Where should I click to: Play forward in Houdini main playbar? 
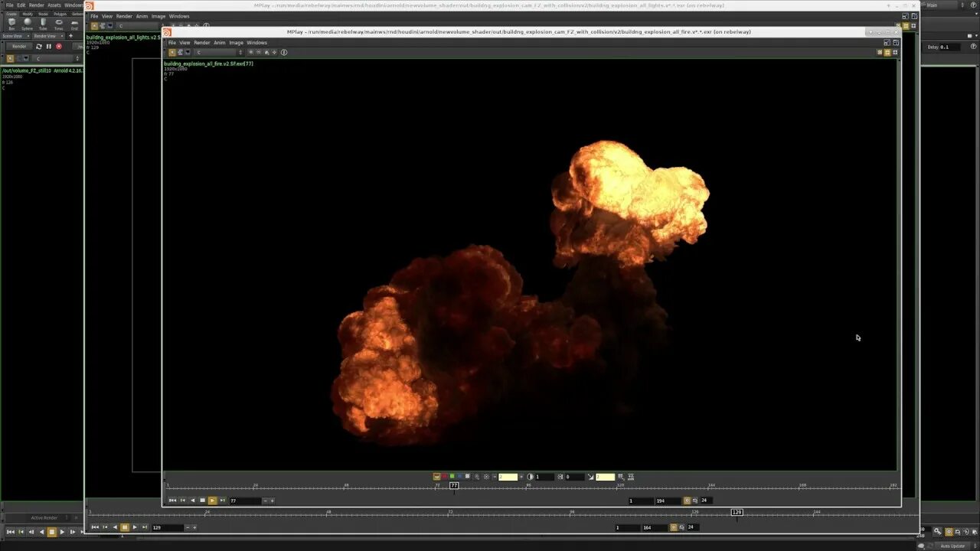point(62,532)
